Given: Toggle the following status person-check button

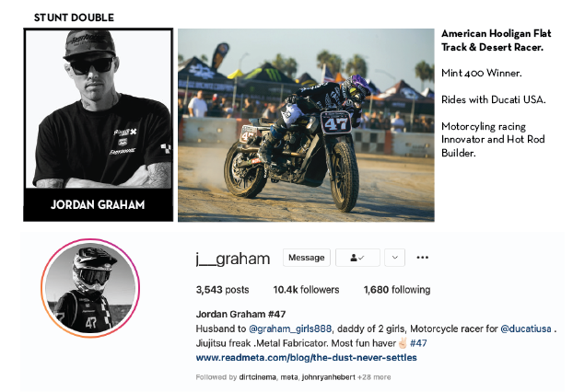Looking at the screenshot, I should [357, 258].
